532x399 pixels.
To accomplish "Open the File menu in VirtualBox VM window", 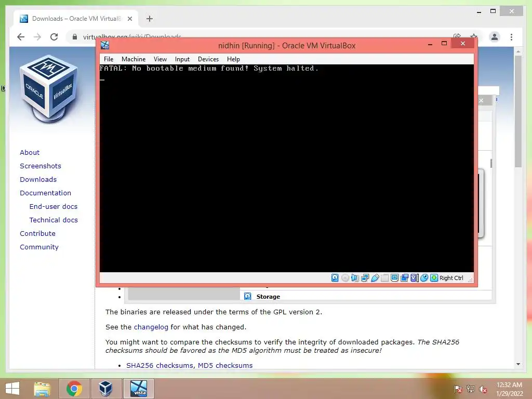I will coord(109,59).
